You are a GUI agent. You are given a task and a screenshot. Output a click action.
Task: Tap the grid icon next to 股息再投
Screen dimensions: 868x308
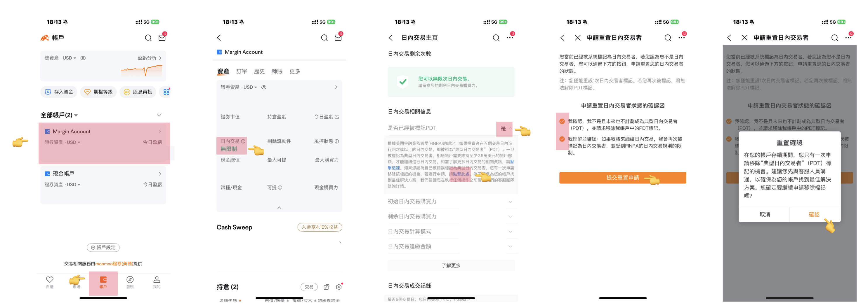click(x=166, y=92)
